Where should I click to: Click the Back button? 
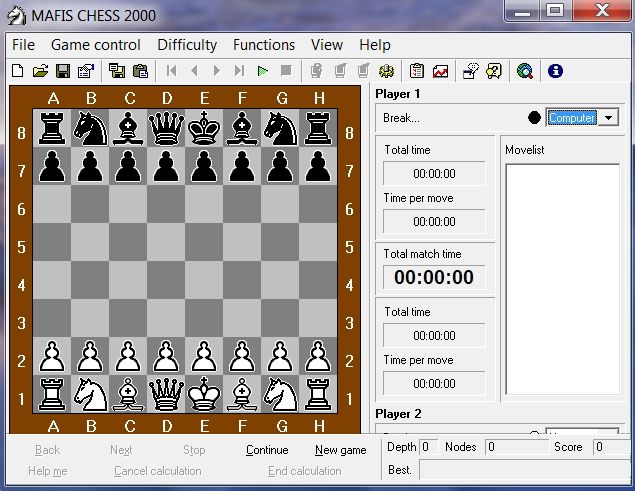47,450
